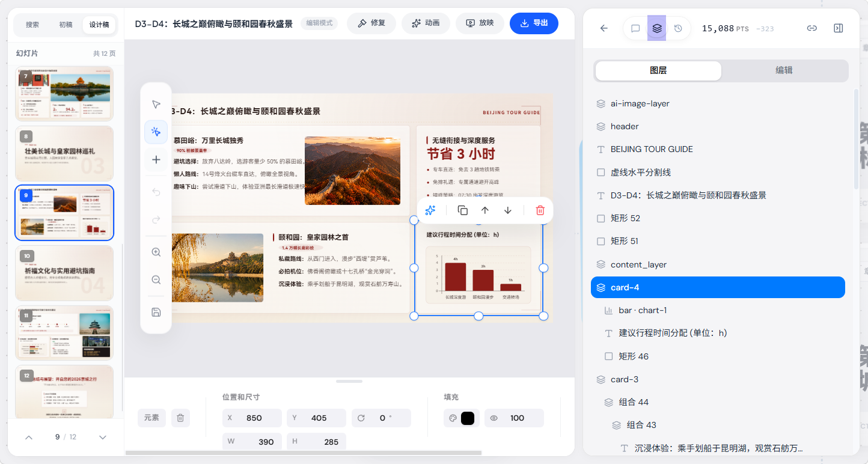
Task: Select the 矩形 46 layer
Action: [x=718, y=356]
